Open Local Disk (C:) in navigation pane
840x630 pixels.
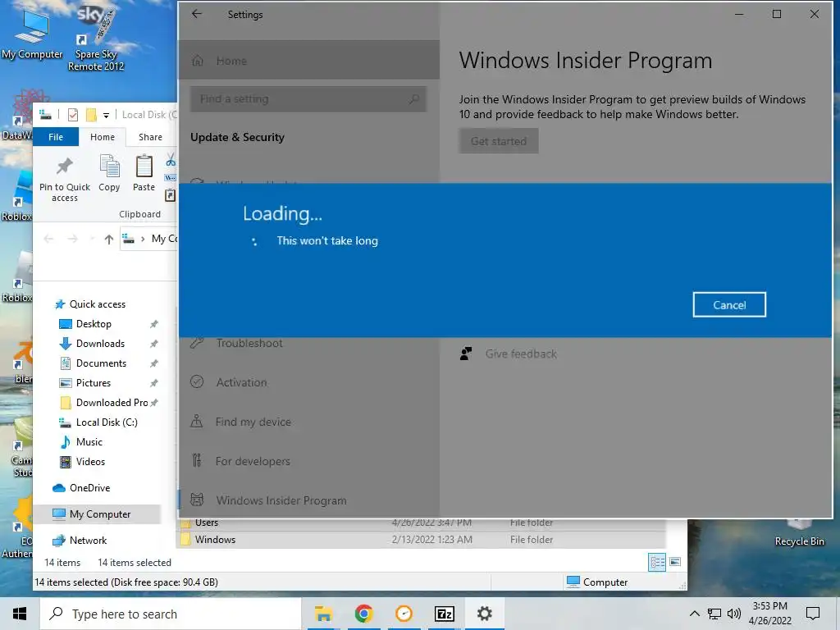[107, 422]
